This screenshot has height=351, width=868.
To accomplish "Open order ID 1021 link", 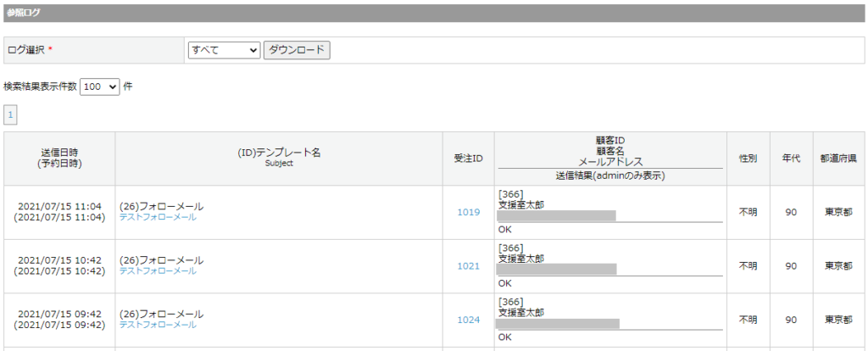I will coord(468,265).
